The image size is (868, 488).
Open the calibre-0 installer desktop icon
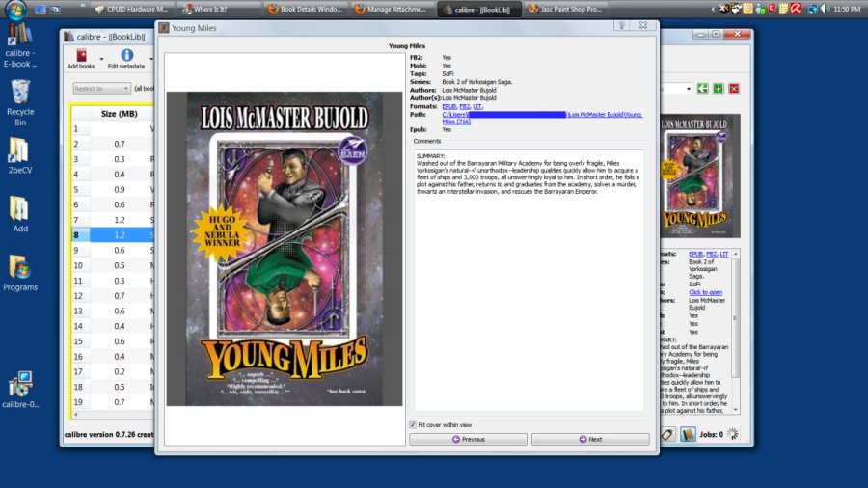pyautogui.click(x=20, y=390)
